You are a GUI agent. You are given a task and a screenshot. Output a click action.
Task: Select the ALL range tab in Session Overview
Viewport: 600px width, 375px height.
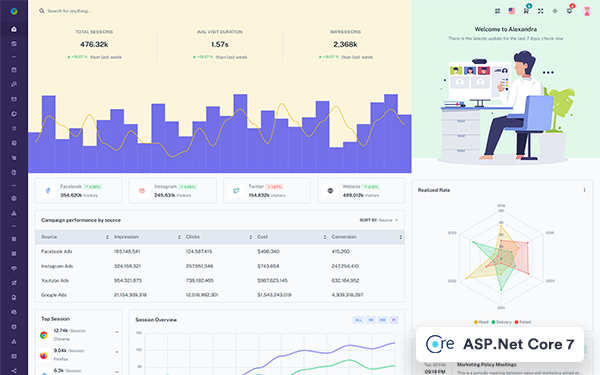pyautogui.click(x=358, y=320)
